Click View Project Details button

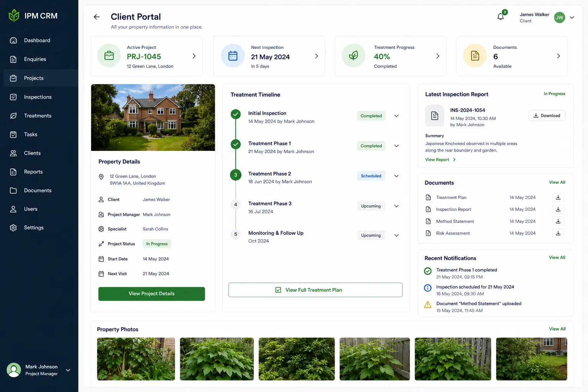click(x=152, y=294)
